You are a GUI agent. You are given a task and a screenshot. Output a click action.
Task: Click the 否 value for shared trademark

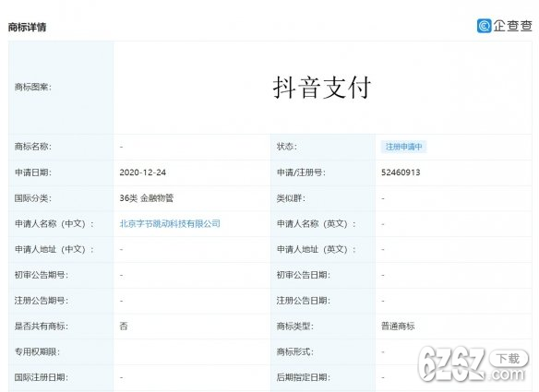tap(124, 326)
